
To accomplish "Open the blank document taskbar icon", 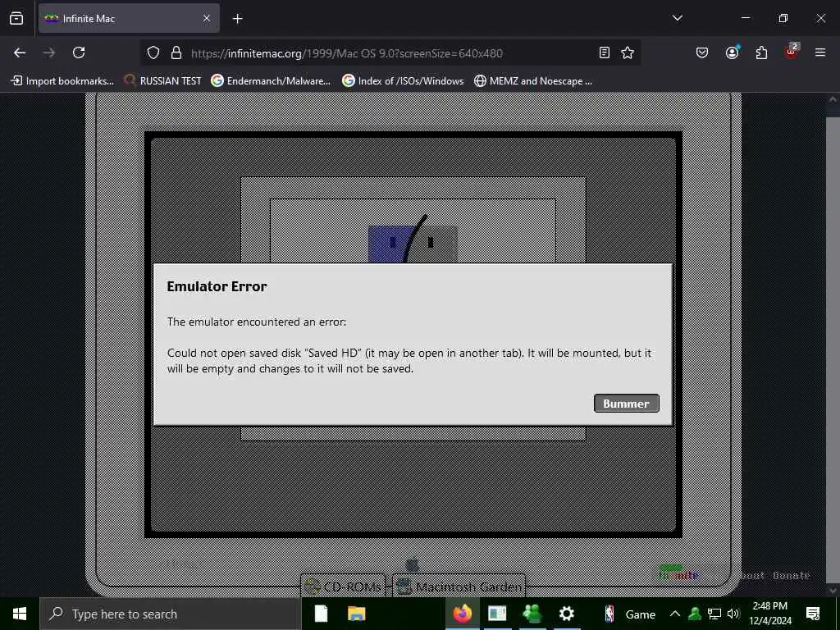I will click(x=321, y=614).
